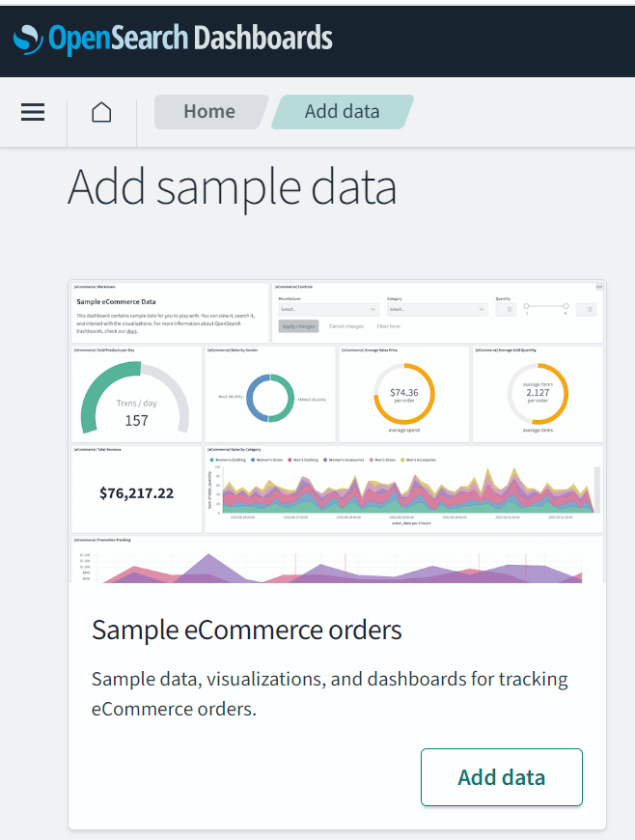635x840 pixels.
Task: Click Add data for eCommerce orders
Action: pyautogui.click(x=501, y=777)
